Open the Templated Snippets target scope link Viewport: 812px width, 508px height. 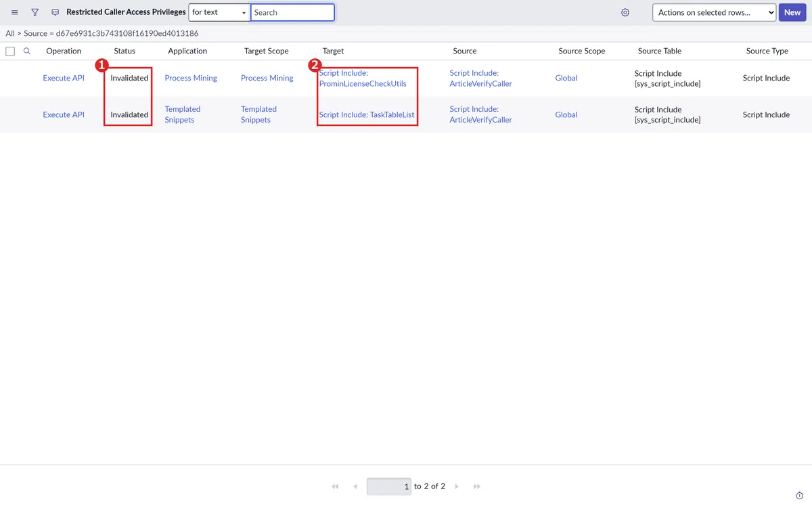point(259,114)
